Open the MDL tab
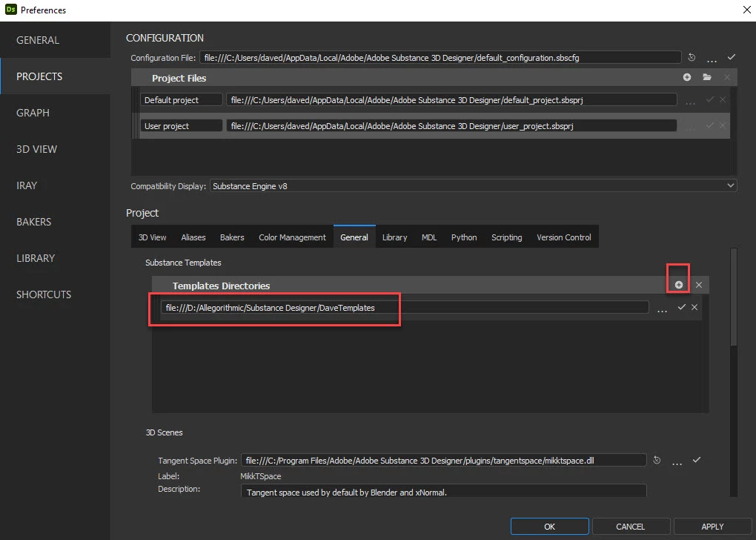The height and width of the screenshot is (540, 756). tap(429, 237)
